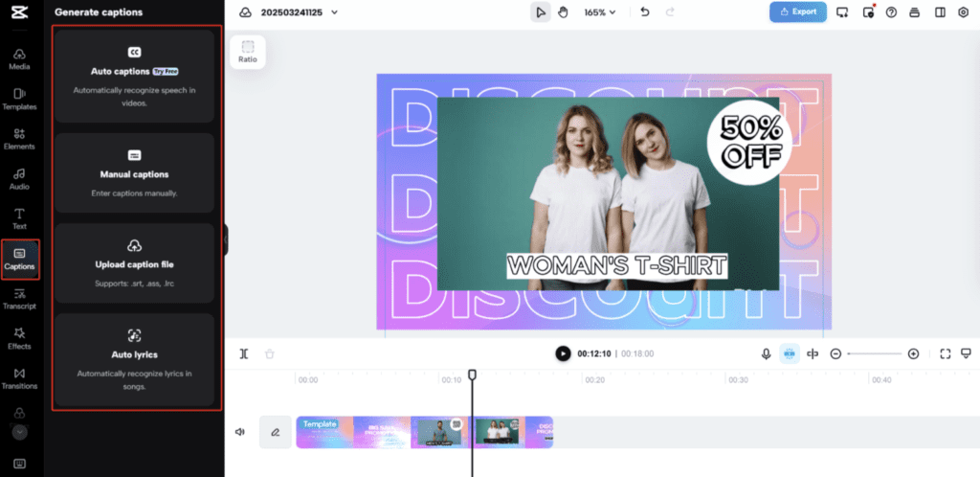Open the help question mark icon
The height and width of the screenshot is (477, 980).
pos(891,11)
